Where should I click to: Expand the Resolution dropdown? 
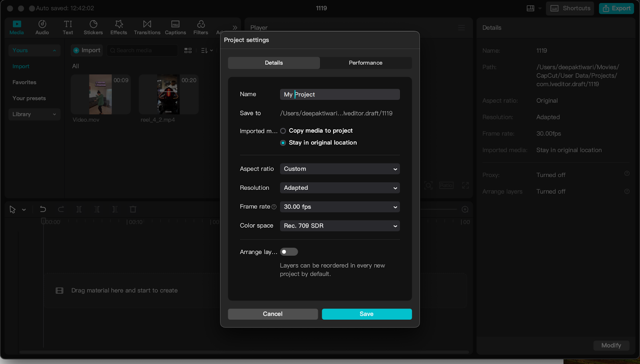340,188
